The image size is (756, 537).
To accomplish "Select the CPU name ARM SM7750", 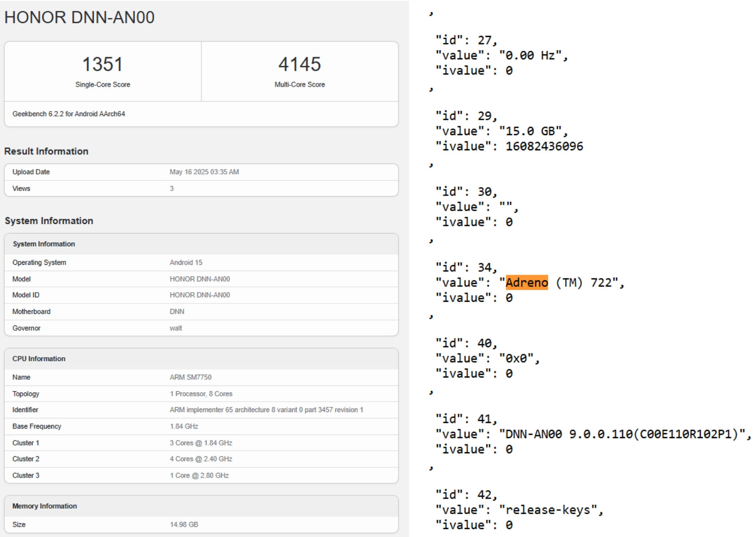I will click(x=190, y=377).
